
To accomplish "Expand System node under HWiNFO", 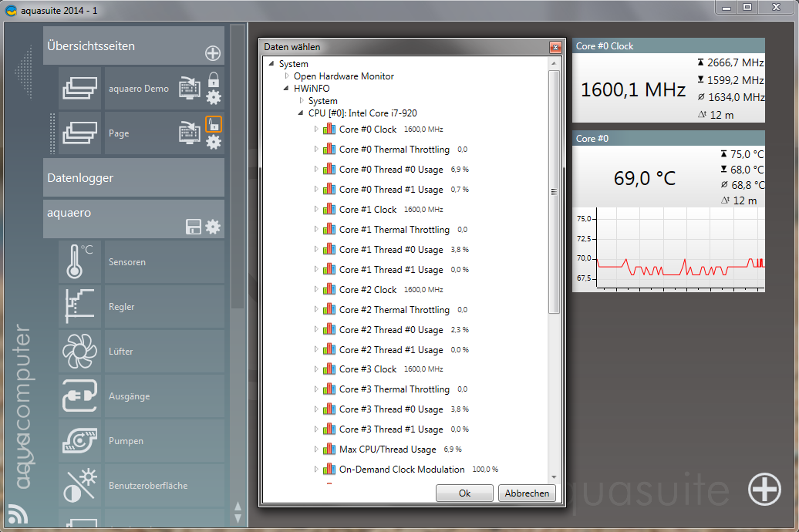I will click(301, 100).
